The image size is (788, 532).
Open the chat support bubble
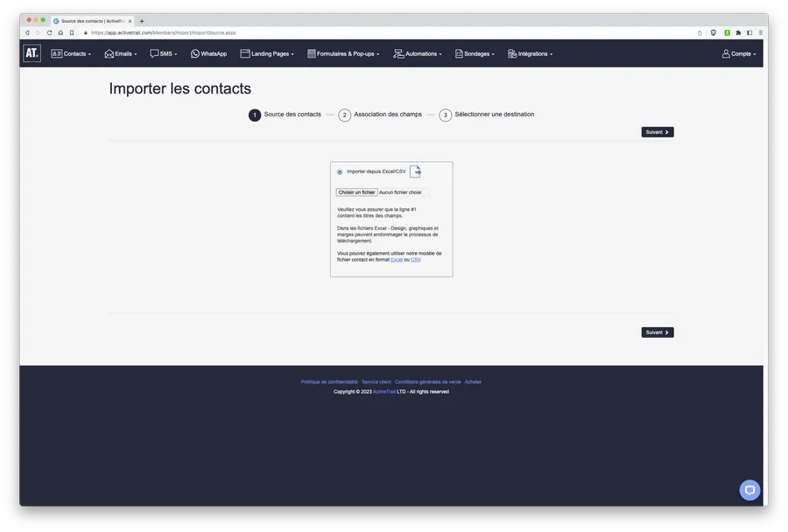coord(749,490)
